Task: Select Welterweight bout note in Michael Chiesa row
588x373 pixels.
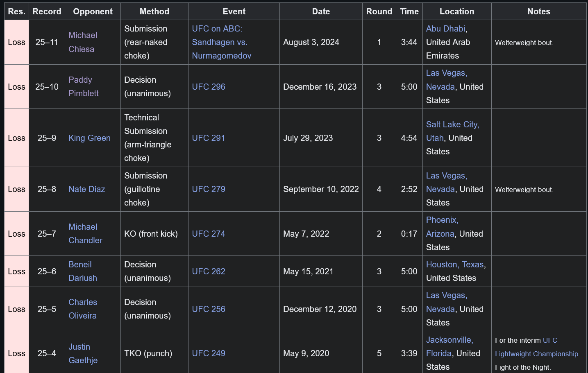Action: (x=524, y=43)
